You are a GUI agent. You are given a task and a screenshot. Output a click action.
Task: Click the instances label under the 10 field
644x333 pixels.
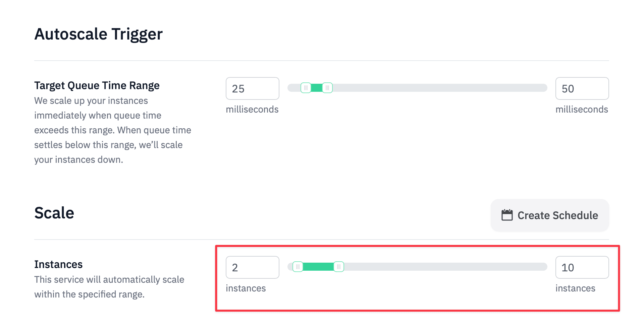[x=575, y=288]
